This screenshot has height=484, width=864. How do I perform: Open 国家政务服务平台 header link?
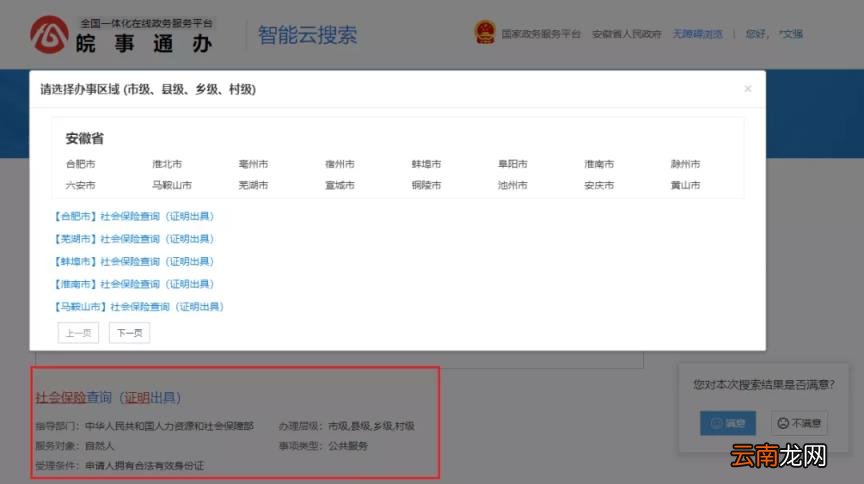pos(541,34)
